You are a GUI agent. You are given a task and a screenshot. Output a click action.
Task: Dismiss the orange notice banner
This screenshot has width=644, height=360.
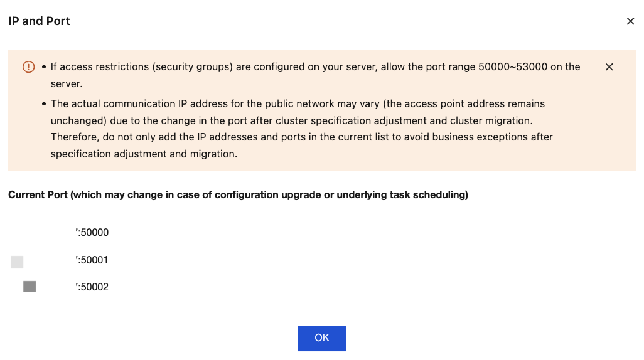pyautogui.click(x=609, y=67)
